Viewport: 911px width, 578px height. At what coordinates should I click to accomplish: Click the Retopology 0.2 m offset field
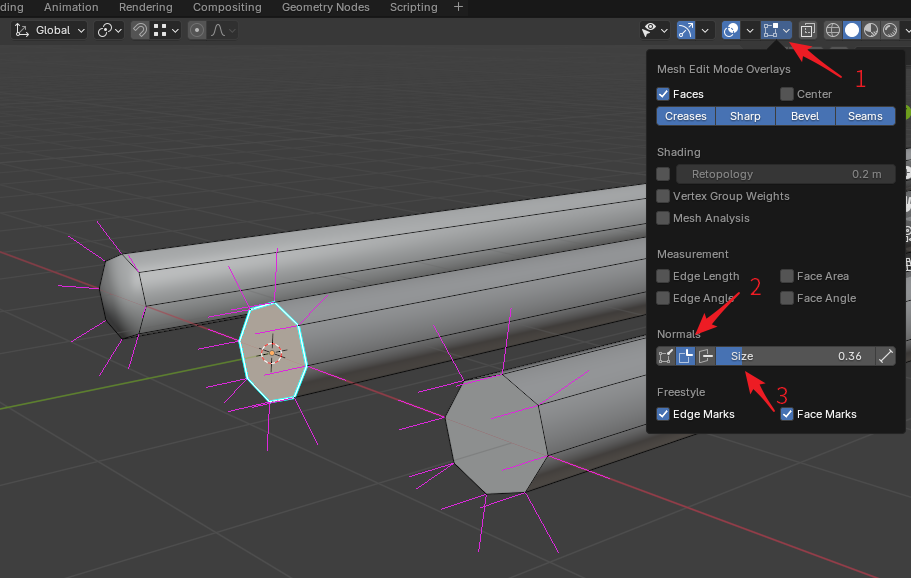coord(786,174)
